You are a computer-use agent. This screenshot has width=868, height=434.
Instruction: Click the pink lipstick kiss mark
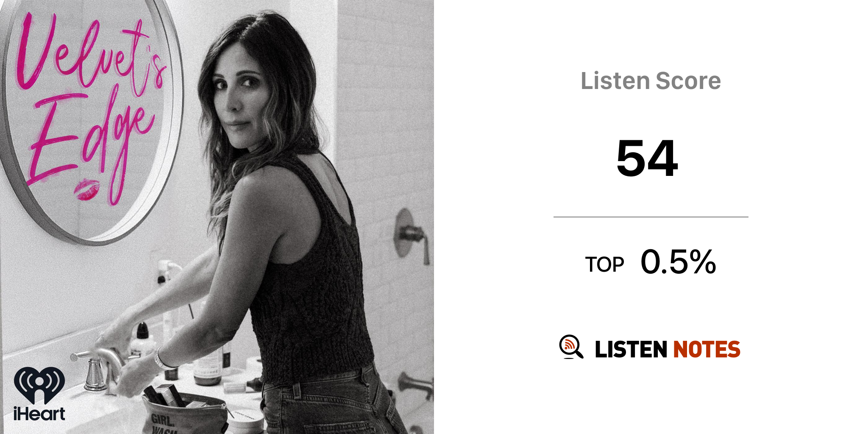pos(87,189)
